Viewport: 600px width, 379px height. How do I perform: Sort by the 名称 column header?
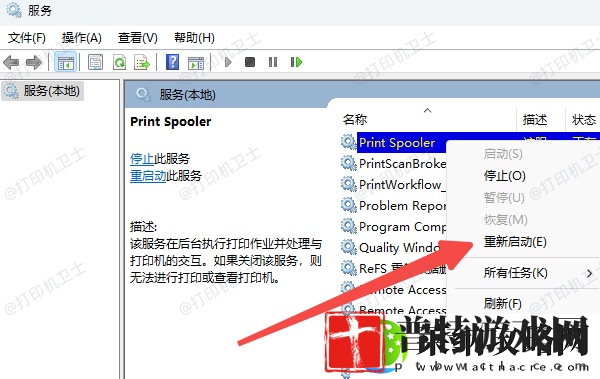click(355, 119)
